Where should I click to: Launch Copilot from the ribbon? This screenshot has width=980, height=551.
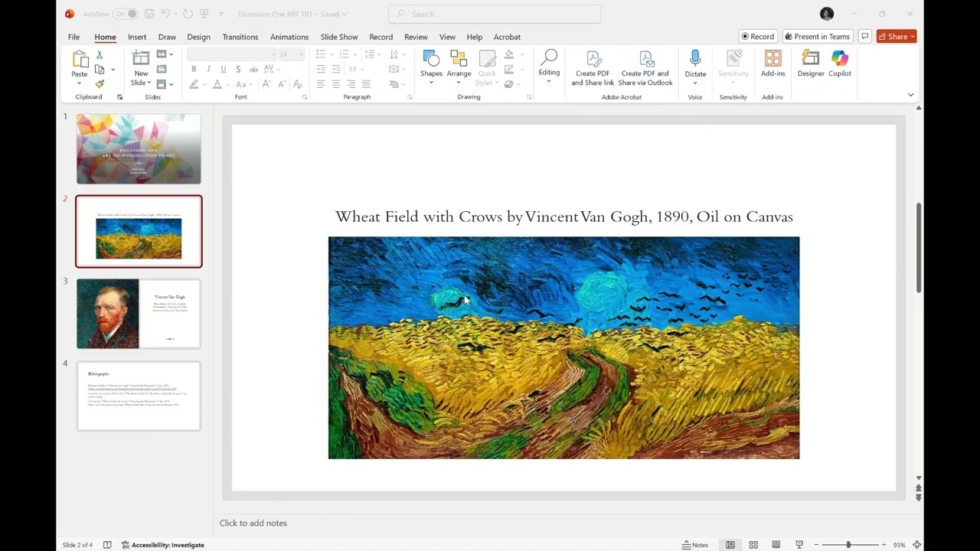(840, 65)
